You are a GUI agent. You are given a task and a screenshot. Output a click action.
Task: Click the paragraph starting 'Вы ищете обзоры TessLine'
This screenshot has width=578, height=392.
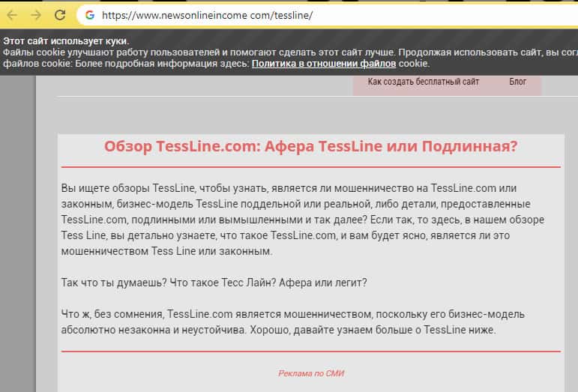click(x=303, y=220)
